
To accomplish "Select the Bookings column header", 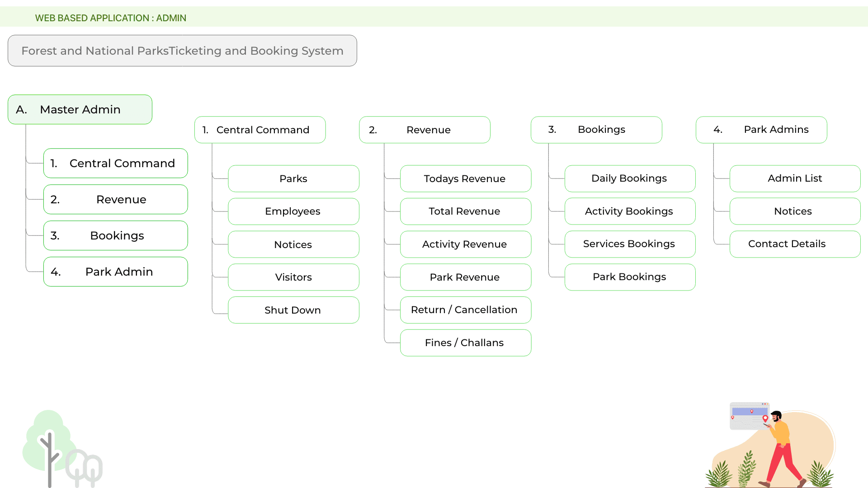I will tap(596, 130).
